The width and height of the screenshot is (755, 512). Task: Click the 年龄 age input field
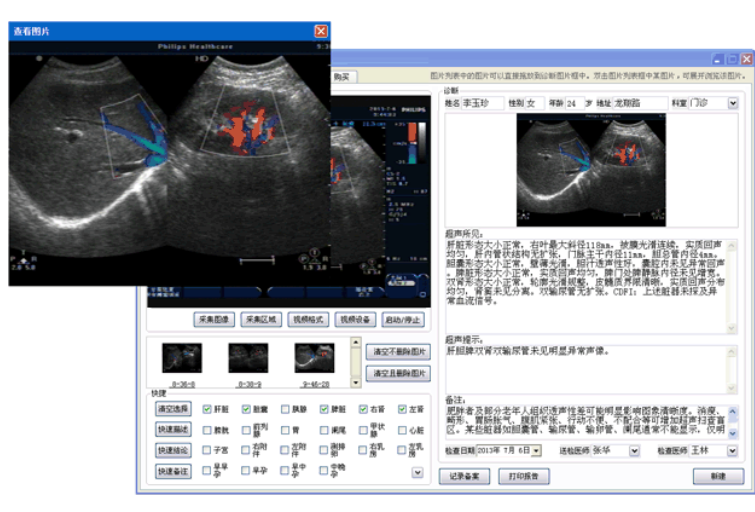tap(573, 103)
